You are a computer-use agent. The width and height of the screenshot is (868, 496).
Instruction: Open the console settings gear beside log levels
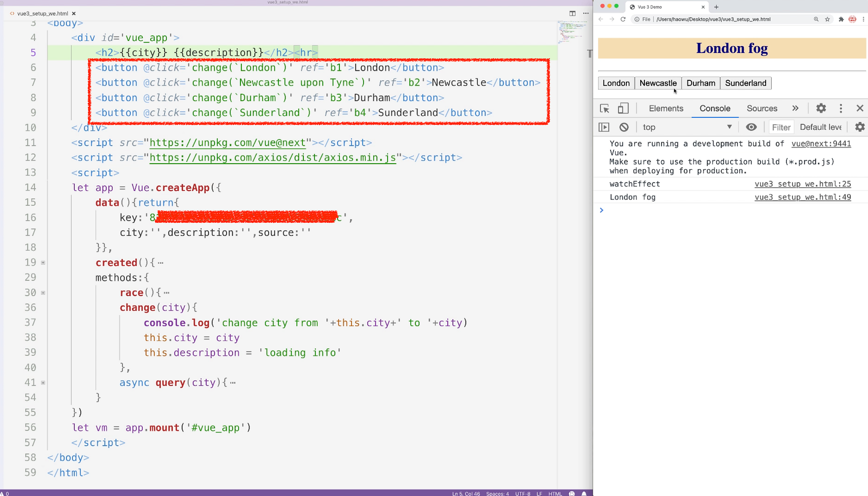click(859, 127)
